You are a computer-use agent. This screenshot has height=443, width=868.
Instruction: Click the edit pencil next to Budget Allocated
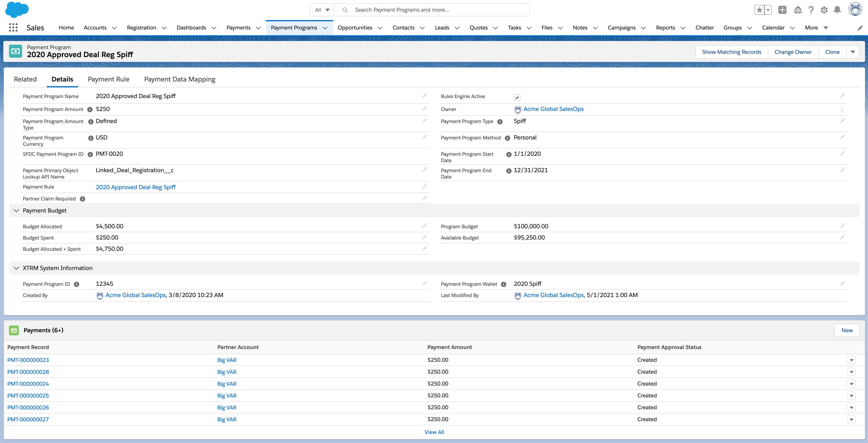pos(424,226)
